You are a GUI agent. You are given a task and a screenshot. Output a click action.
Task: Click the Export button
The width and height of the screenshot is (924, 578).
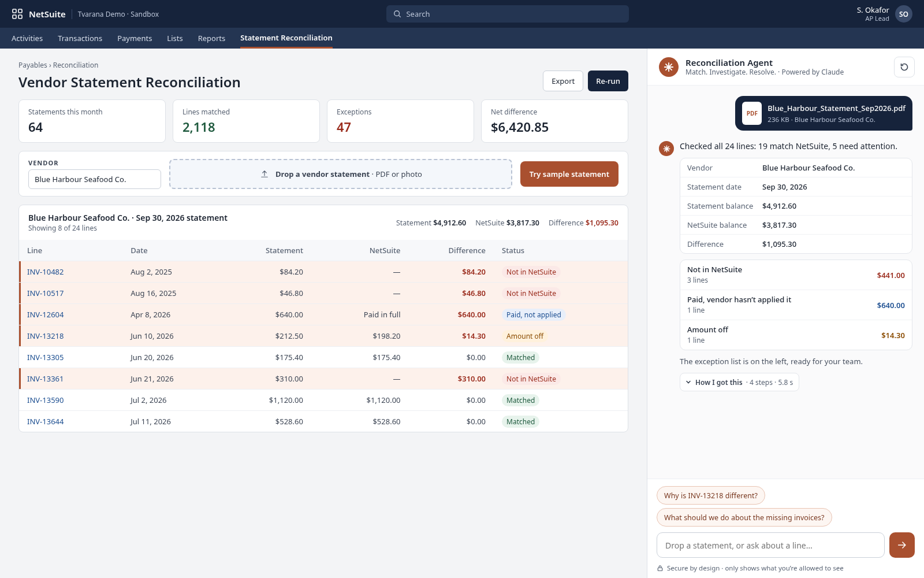(563, 81)
